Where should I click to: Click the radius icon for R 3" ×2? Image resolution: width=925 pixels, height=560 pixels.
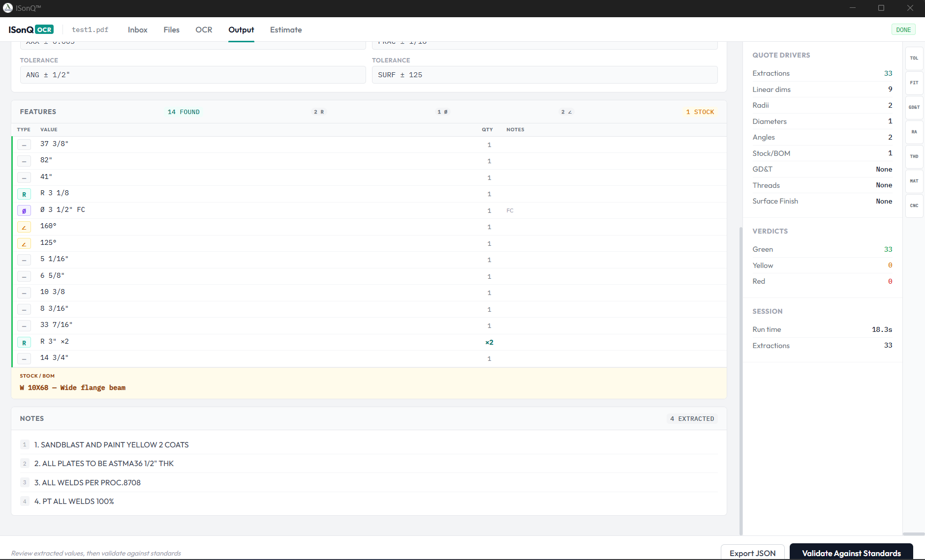point(24,342)
